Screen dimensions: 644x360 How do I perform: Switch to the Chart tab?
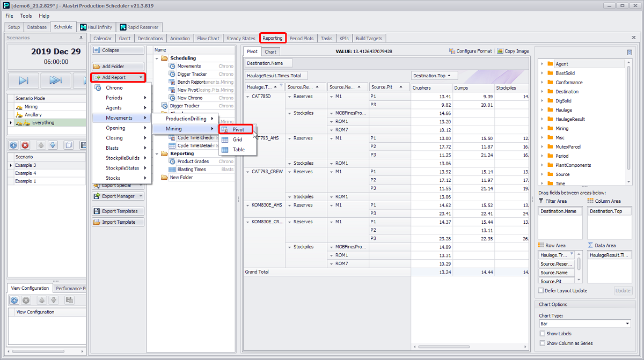[270, 51]
